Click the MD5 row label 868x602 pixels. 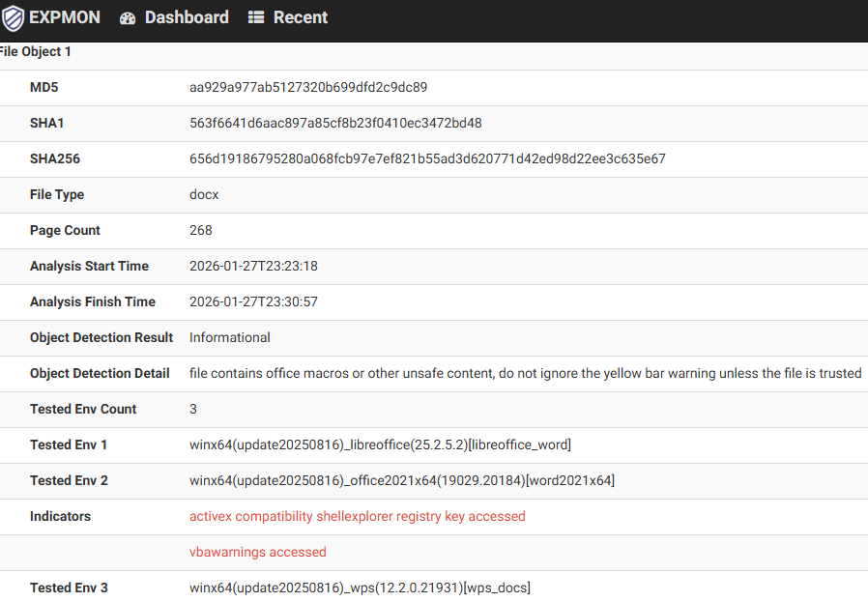click(43, 87)
